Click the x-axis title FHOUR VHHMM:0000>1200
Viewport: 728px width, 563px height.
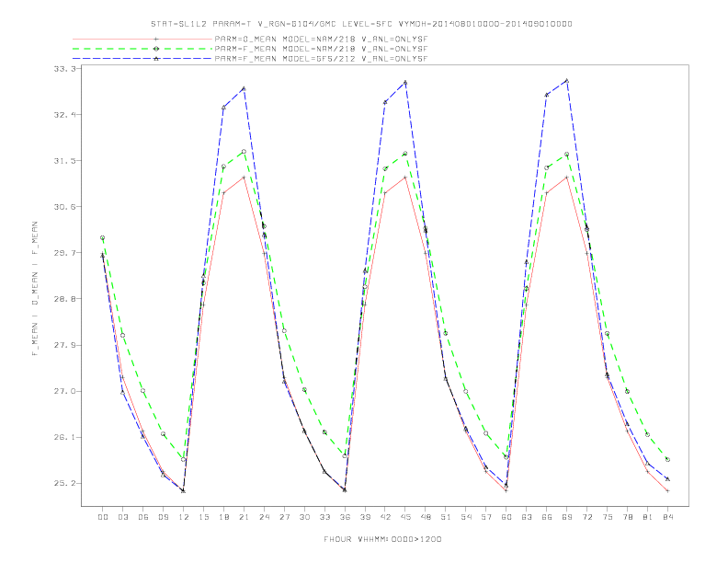382,539
